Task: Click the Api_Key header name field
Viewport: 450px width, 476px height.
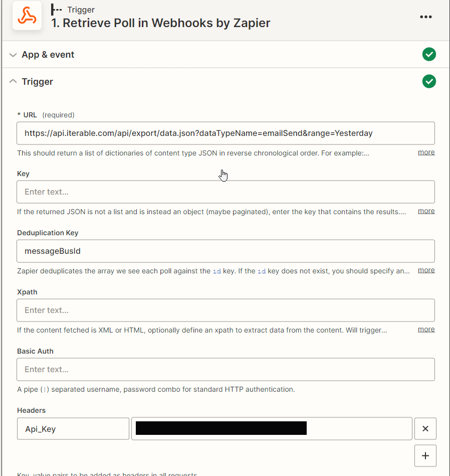Action: tap(73, 429)
